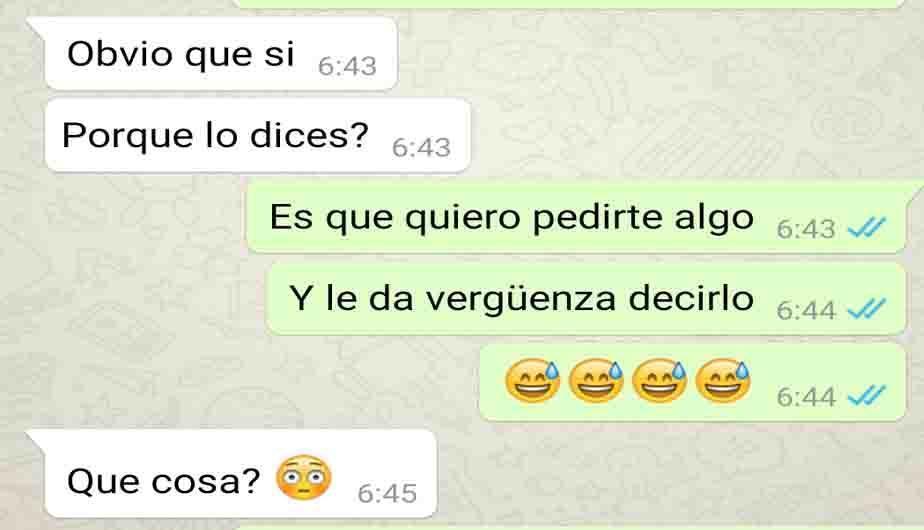Click the fourth sweat-smile emoji
Viewport: 924px width, 530px height.
click(723, 381)
